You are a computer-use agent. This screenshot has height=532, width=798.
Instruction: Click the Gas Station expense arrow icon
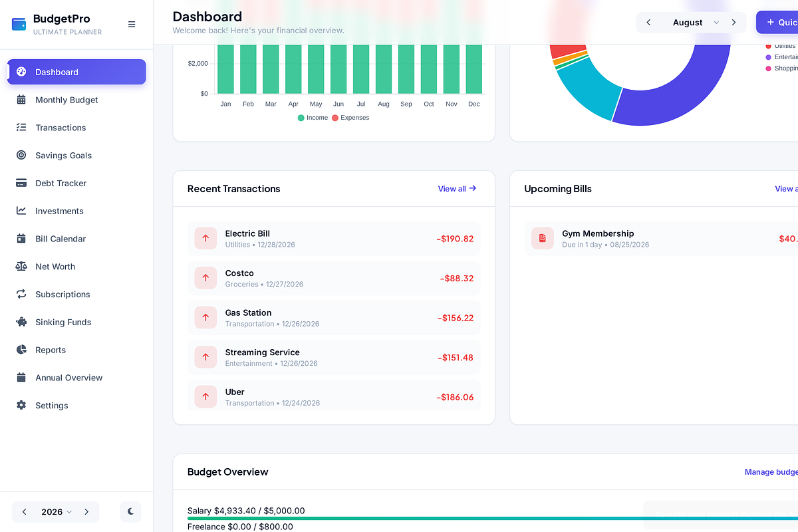click(x=205, y=317)
